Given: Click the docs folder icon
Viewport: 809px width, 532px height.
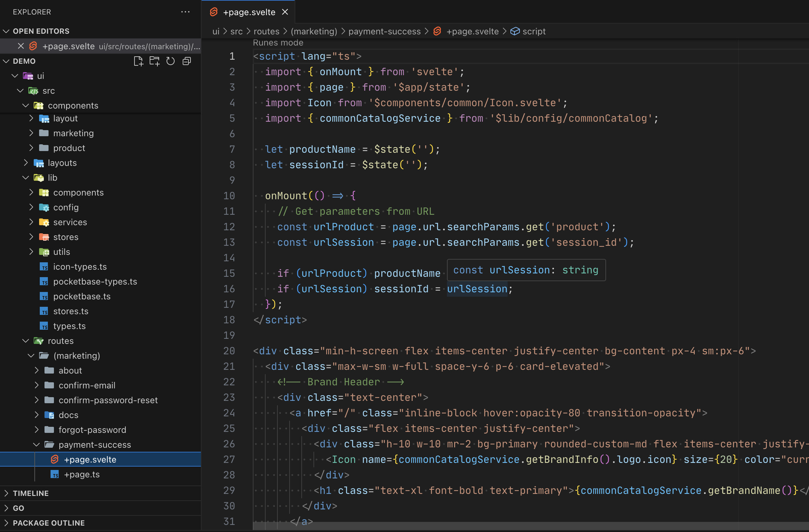Looking at the screenshot, I should [50, 415].
